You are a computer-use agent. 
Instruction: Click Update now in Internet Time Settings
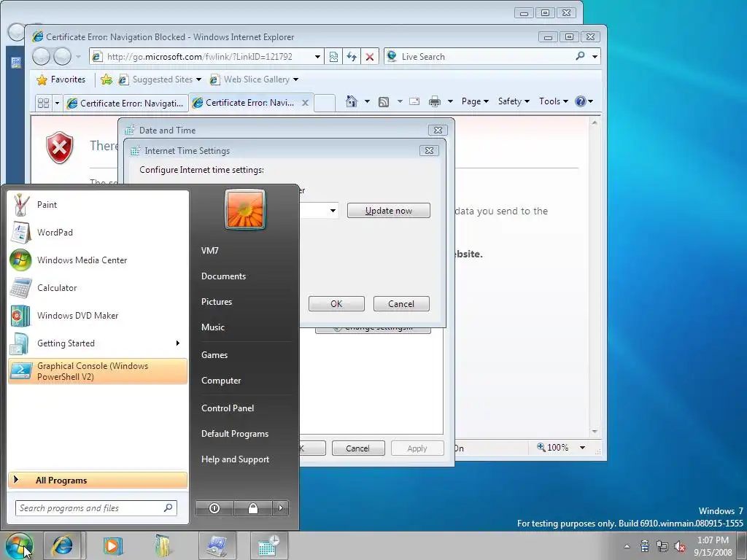click(x=389, y=211)
